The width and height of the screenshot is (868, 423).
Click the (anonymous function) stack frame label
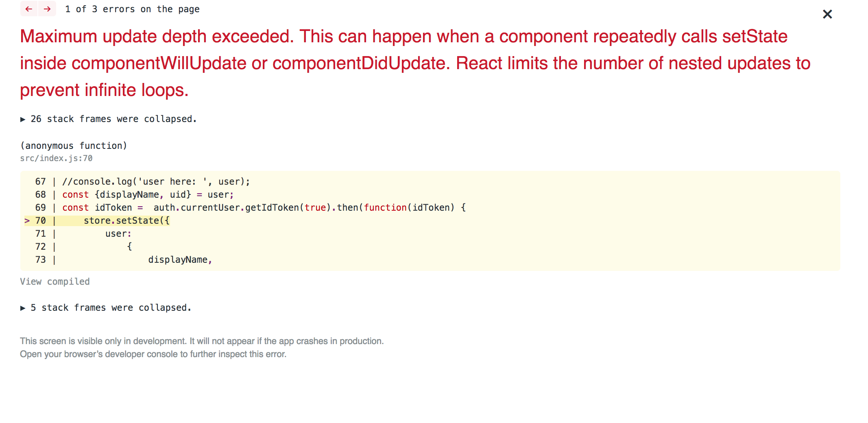click(x=74, y=145)
